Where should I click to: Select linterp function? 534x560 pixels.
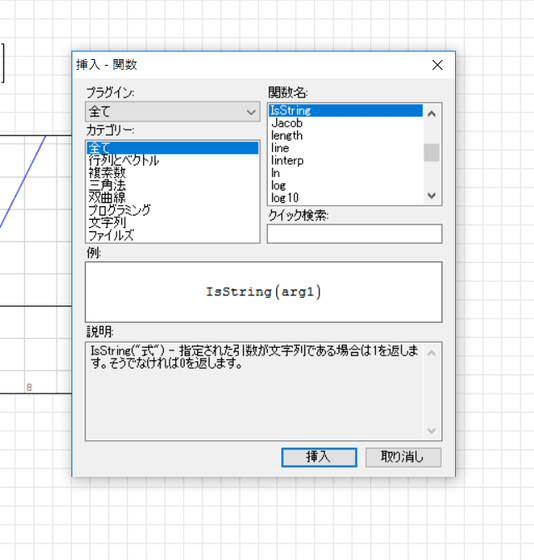pos(346,160)
